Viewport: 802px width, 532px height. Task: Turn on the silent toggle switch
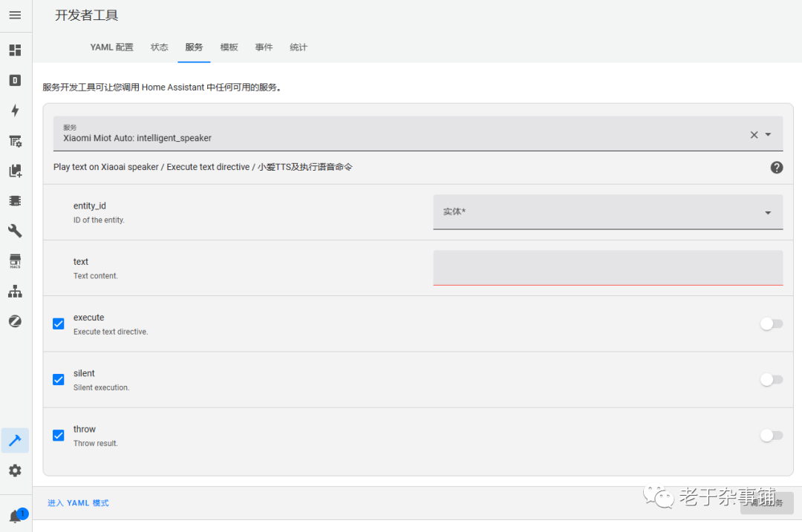[772, 379]
